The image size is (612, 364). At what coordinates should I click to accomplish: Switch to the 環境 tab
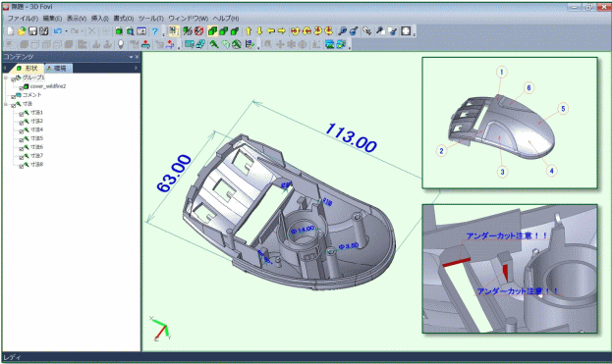(57, 69)
